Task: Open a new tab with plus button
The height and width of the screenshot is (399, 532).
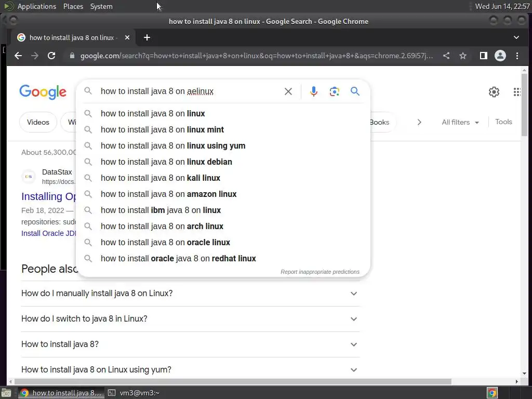Action: point(147,37)
